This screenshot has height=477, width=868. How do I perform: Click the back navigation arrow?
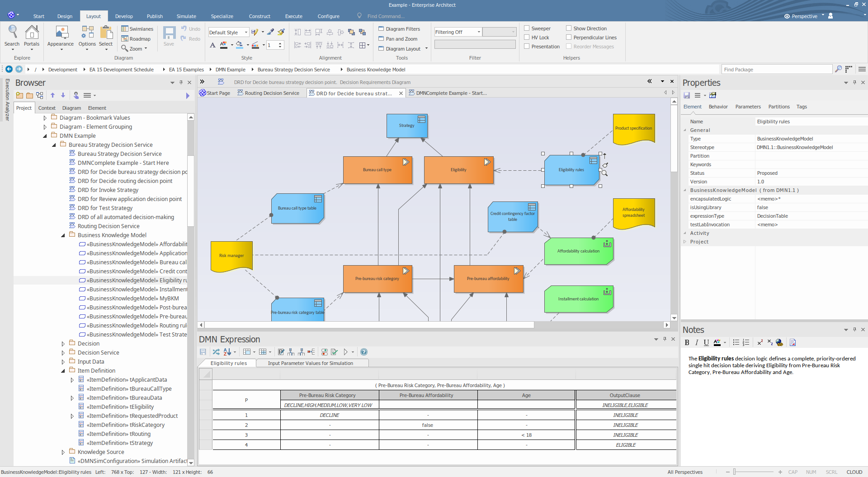click(x=9, y=69)
